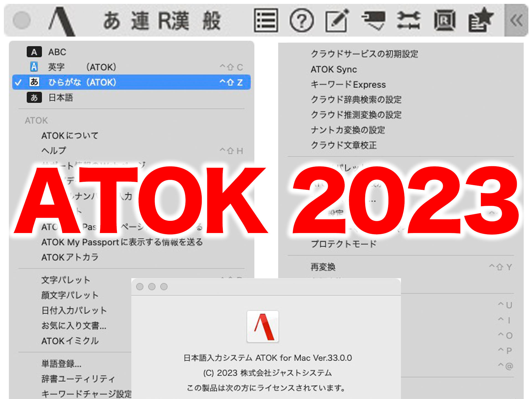This screenshot has width=532, height=399.
Task: Click the ATOK logo in the palette
Action: (x=62, y=21)
